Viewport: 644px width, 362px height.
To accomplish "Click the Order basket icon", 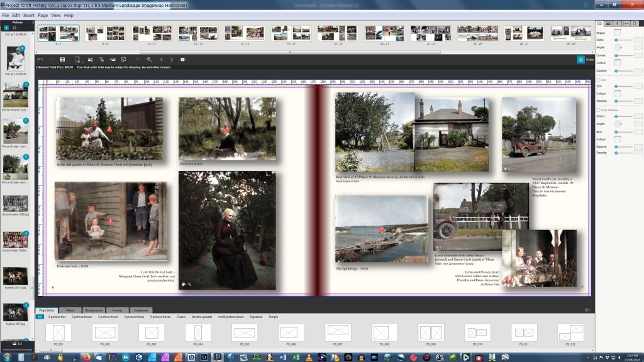I will coord(580,59).
